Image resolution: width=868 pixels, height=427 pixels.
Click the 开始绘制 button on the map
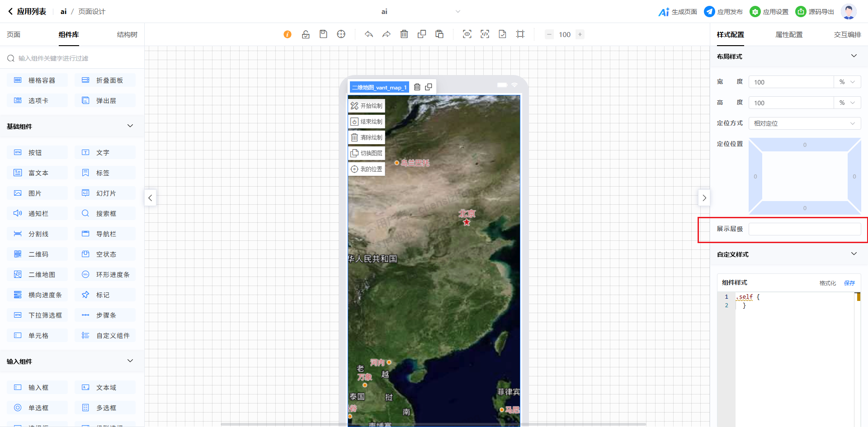(x=367, y=106)
